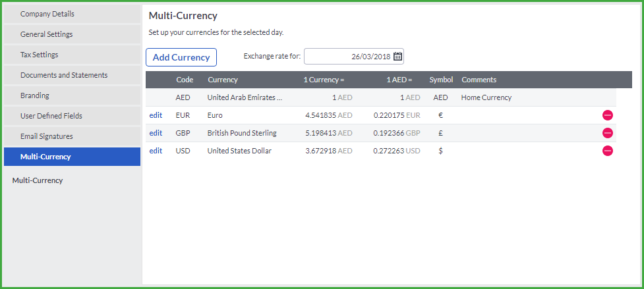Click the 0.220175 EUR rate value

[x=397, y=116]
